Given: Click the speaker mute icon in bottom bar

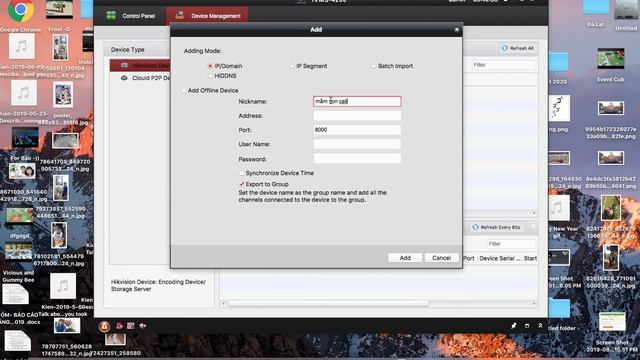Looking at the screenshot, I should (143, 326).
